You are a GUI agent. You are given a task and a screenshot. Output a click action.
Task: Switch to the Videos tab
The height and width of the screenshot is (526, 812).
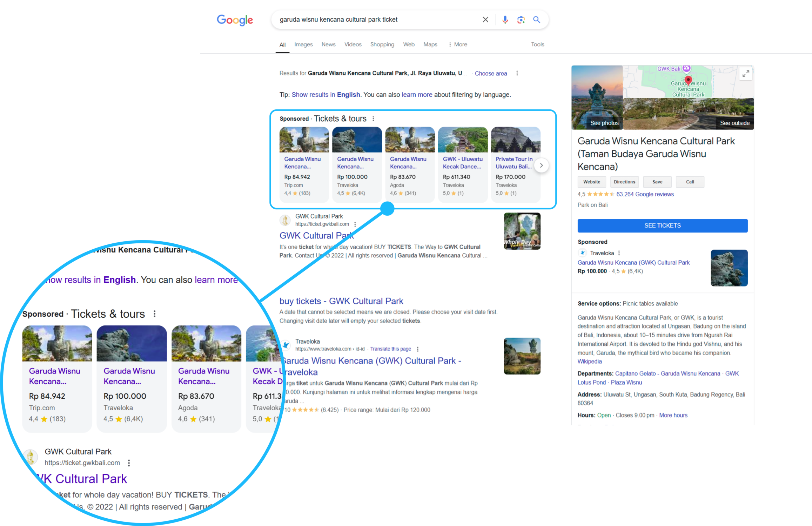coord(353,45)
